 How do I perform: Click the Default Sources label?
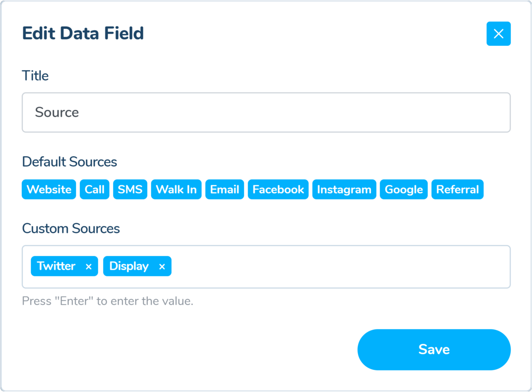tap(69, 162)
